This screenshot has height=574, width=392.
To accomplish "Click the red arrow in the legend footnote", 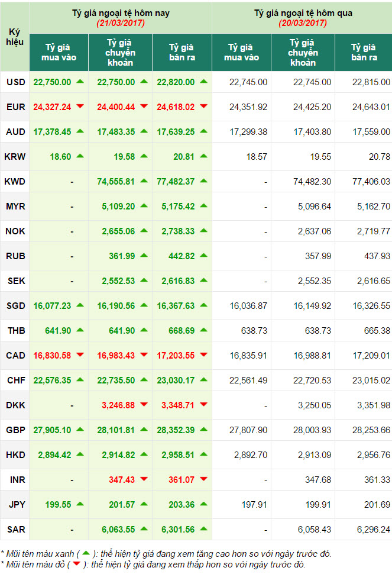I will (76, 564).
